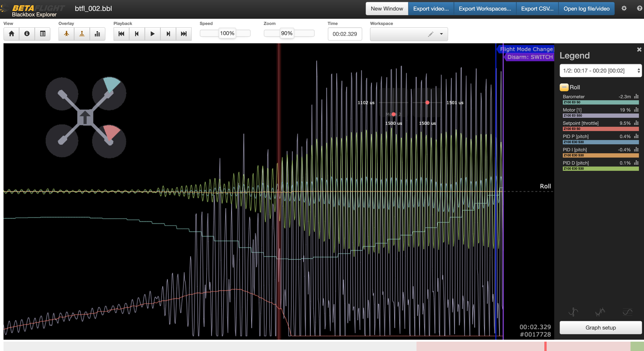Image resolution: width=644 pixels, height=351 pixels.
Task: Open the log header info icon
Action: (x=27, y=34)
